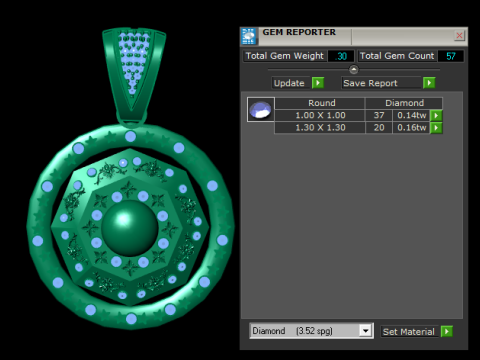Click the Total Gem Weight value .30

point(341,56)
